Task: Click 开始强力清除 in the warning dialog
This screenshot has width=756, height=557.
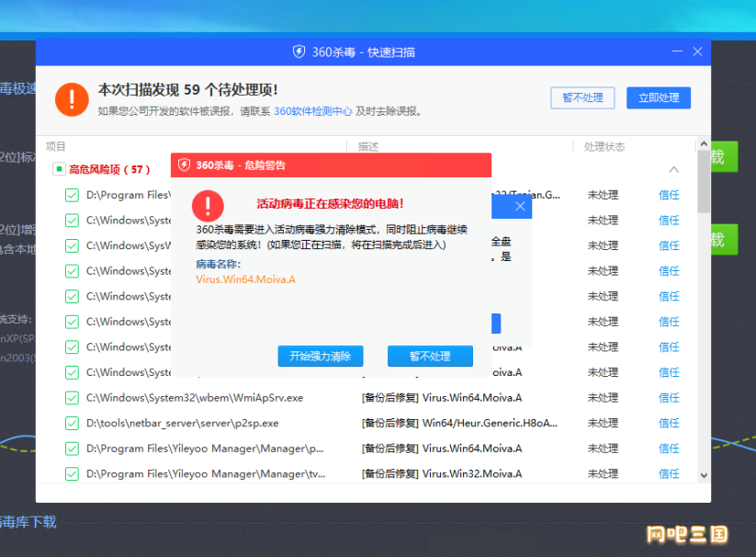Action: point(321,357)
